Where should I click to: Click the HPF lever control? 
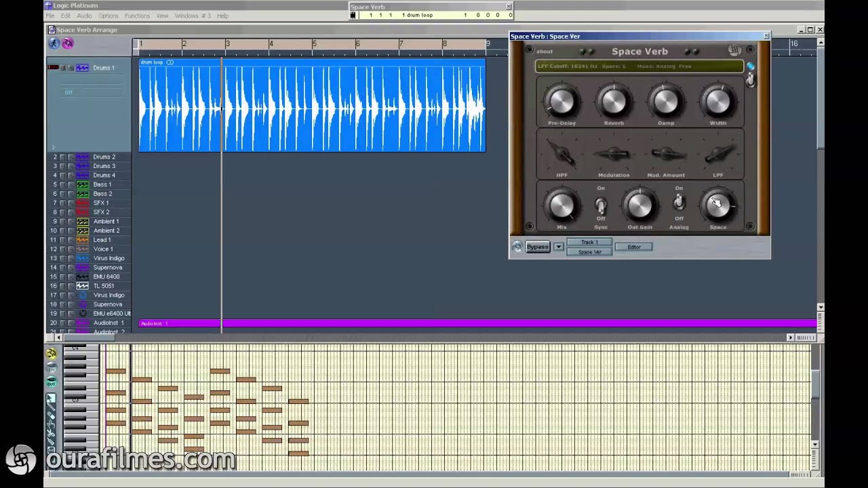click(x=562, y=153)
